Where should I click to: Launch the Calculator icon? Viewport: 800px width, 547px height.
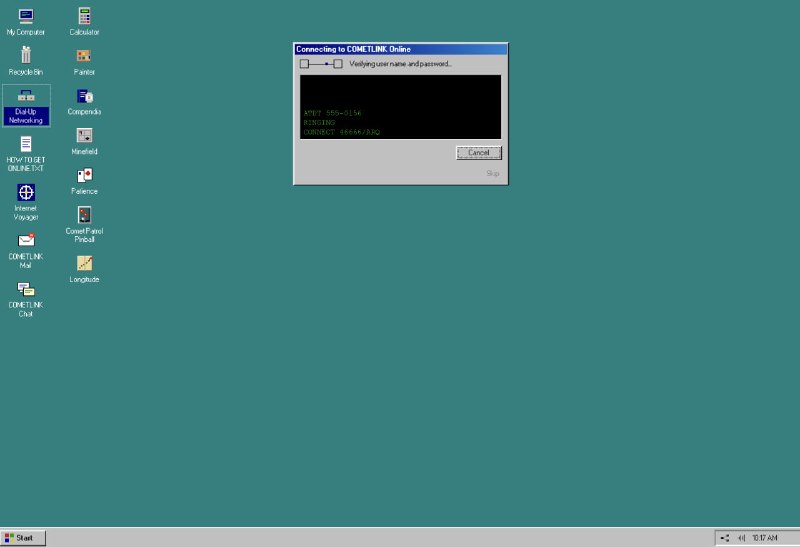click(84, 22)
